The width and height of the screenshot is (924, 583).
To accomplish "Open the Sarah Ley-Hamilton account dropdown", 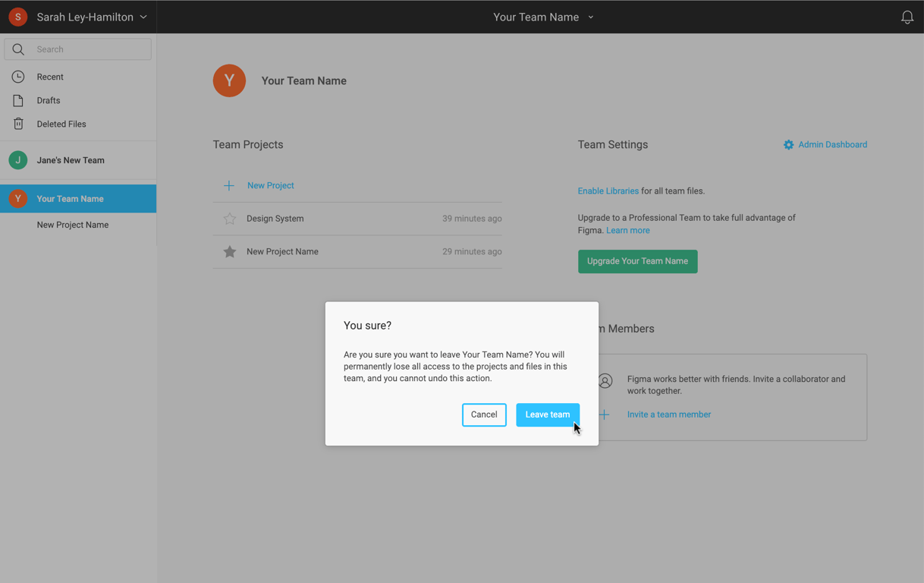I will pyautogui.click(x=91, y=17).
